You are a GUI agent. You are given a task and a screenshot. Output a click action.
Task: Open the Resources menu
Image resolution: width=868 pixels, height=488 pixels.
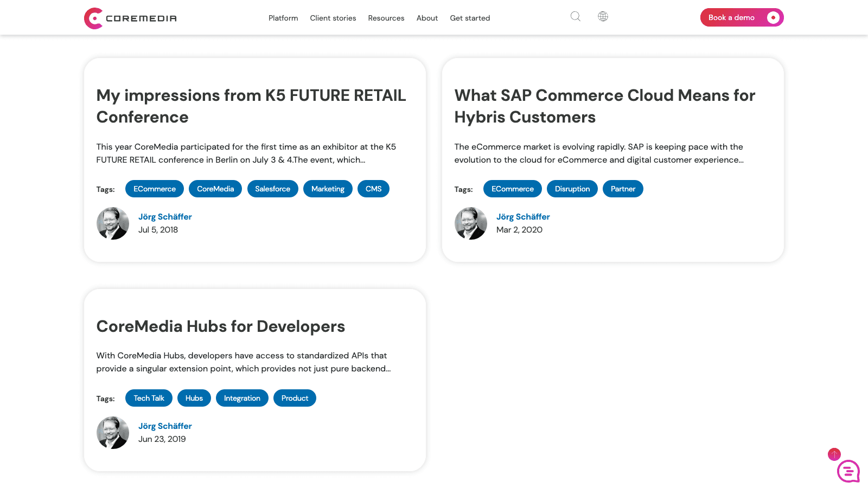point(386,18)
